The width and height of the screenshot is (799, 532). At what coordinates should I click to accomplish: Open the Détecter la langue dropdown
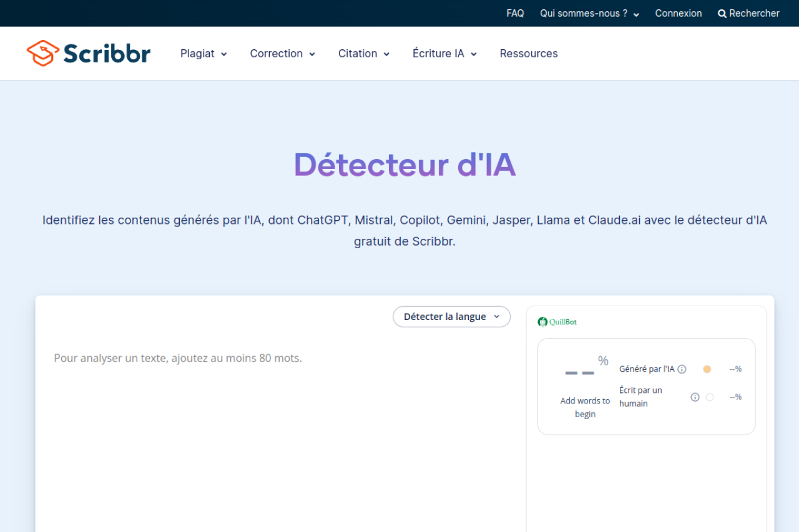[451, 317]
